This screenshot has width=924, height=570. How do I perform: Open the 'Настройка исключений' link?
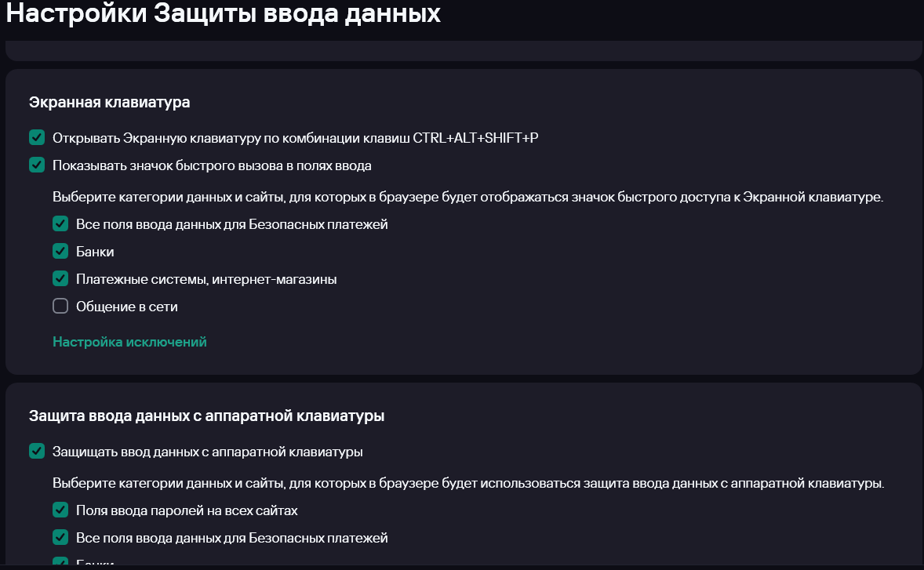point(129,342)
